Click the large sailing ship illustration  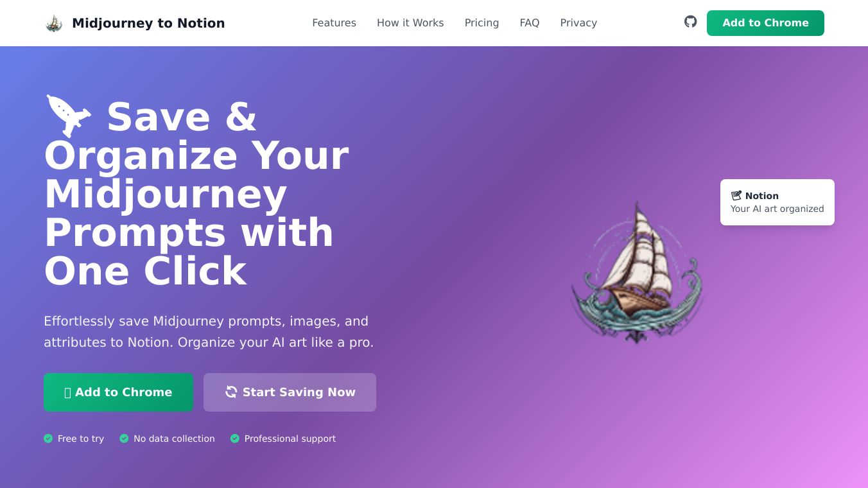637,273
